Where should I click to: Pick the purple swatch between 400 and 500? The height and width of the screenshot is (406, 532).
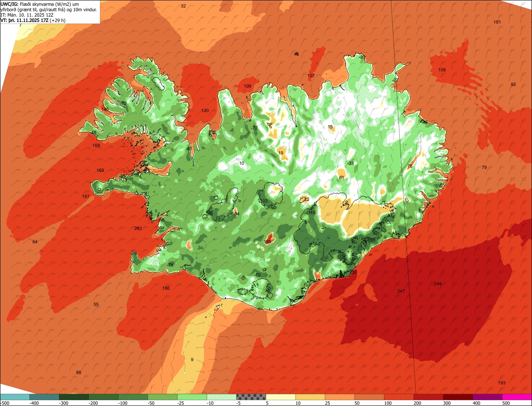tap(487, 397)
